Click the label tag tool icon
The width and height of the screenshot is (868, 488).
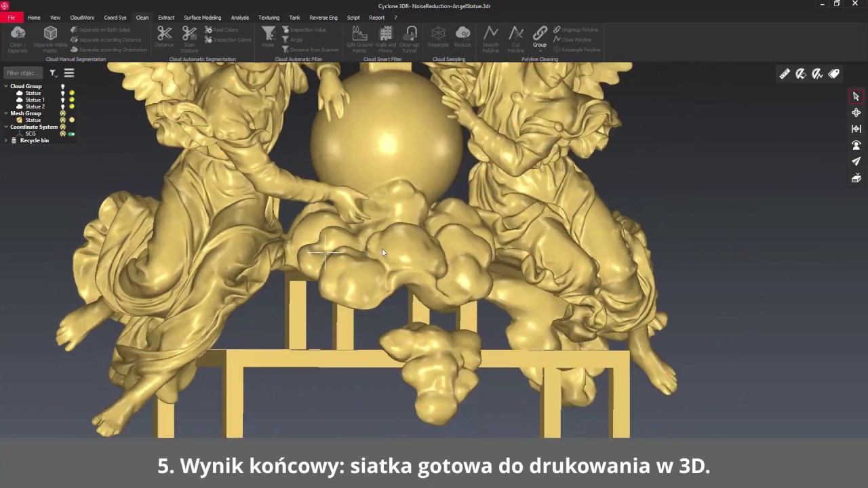pyautogui.click(x=834, y=74)
